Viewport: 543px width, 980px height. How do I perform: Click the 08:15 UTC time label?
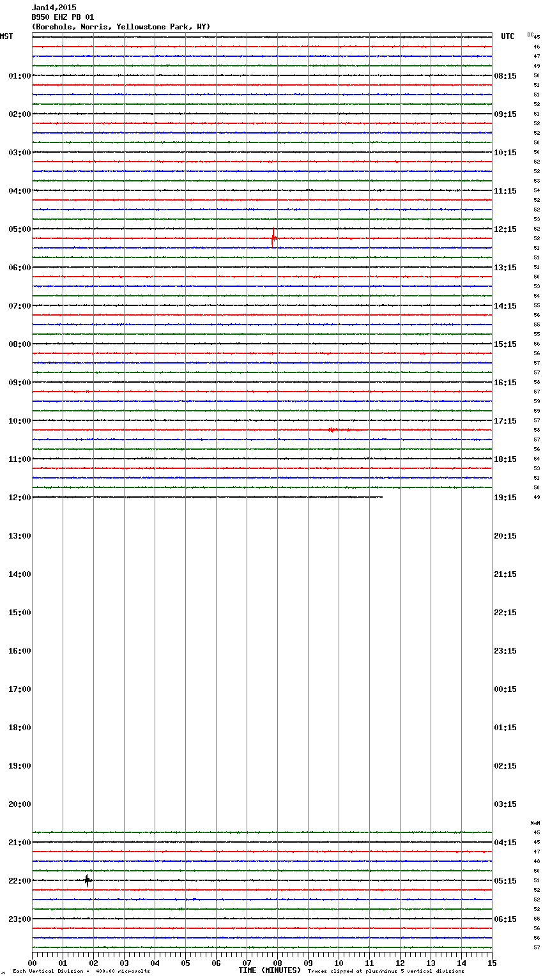click(x=505, y=76)
